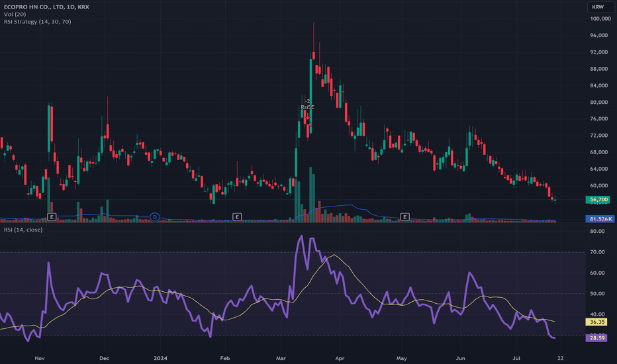Click the May earnings E marker
This screenshot has height=364, width=617.
click(x=405, y=217)
